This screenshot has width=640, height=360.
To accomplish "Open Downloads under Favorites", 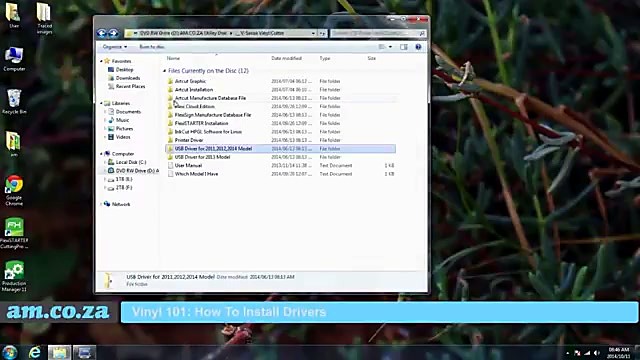I will point(128,78).
